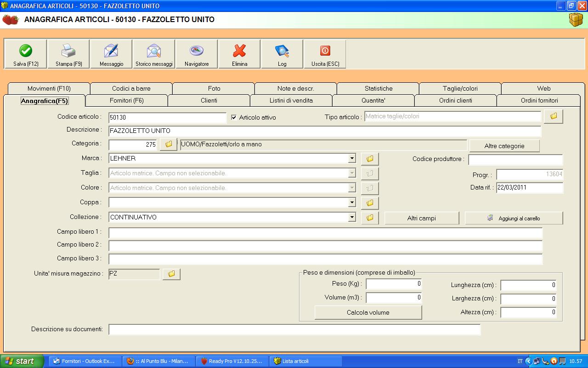
Task: Click into the Descrizione su documenti field
Action: 294,330
